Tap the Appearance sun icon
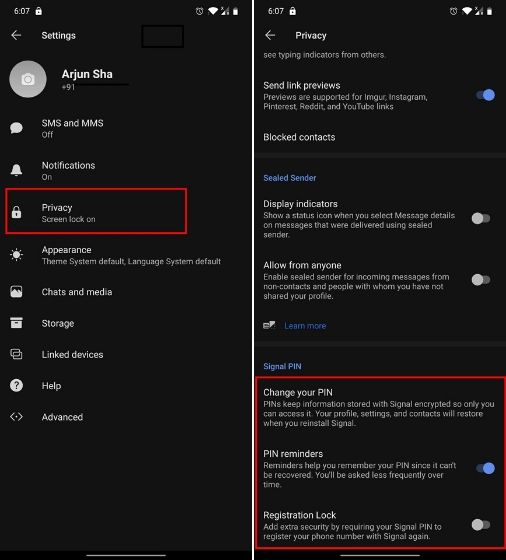Screen dimensions: 506x560 point(16,255)
